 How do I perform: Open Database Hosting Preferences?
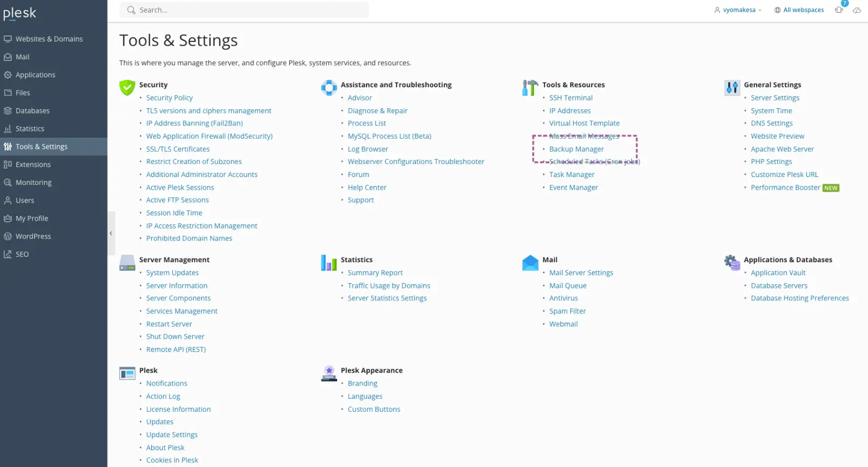800,298
